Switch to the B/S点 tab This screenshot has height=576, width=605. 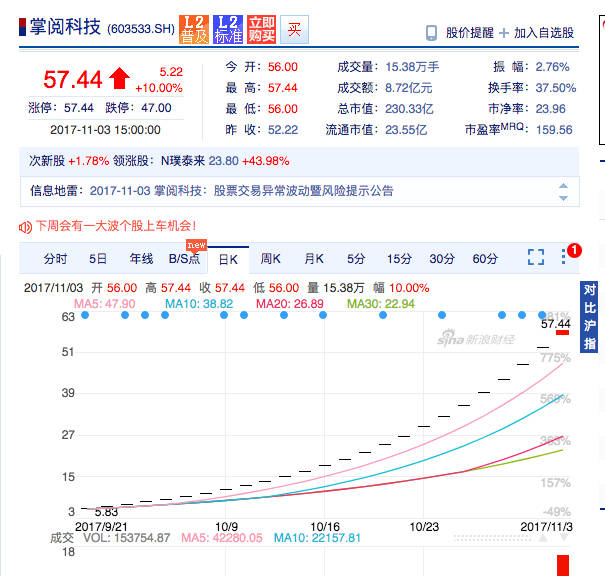184,258
